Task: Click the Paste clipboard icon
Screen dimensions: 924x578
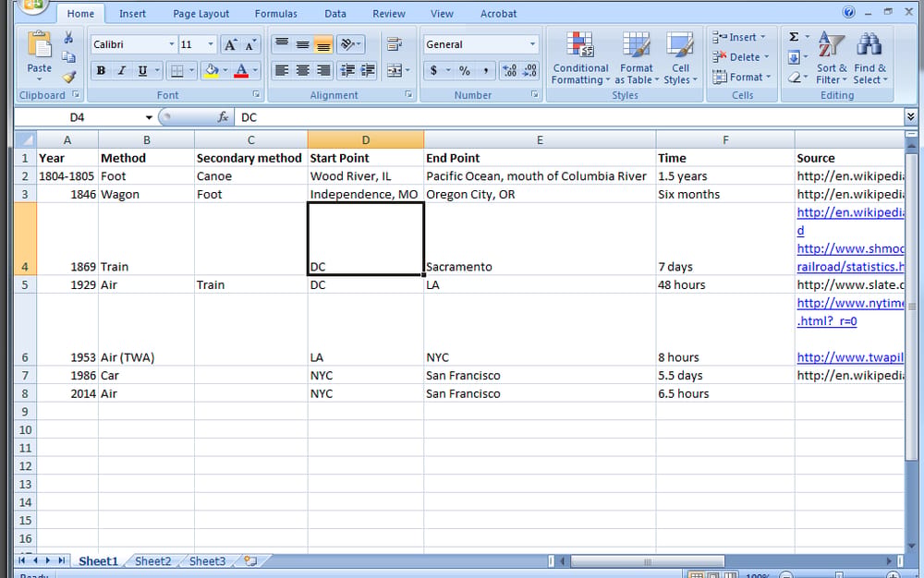Action: click(40, 46)
